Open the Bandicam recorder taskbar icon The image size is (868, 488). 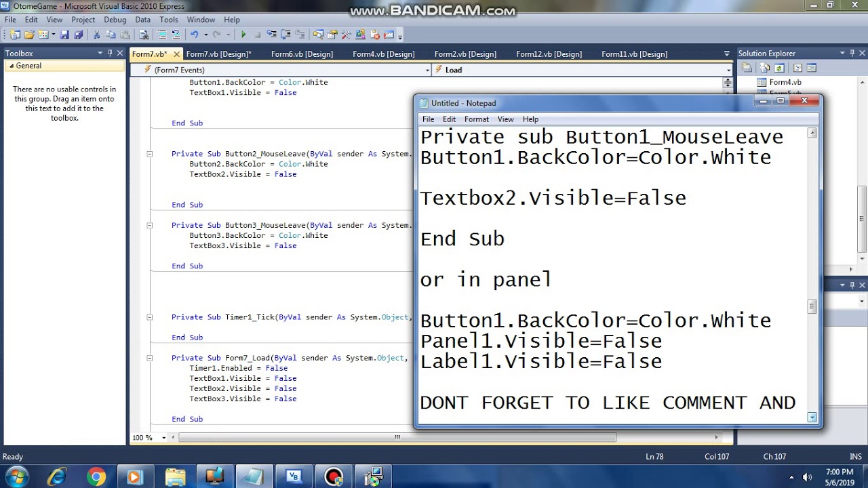333,477
